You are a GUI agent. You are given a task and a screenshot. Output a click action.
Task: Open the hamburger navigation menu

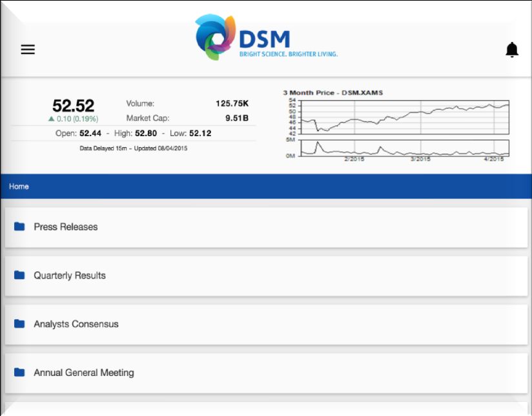coord(28,50)
